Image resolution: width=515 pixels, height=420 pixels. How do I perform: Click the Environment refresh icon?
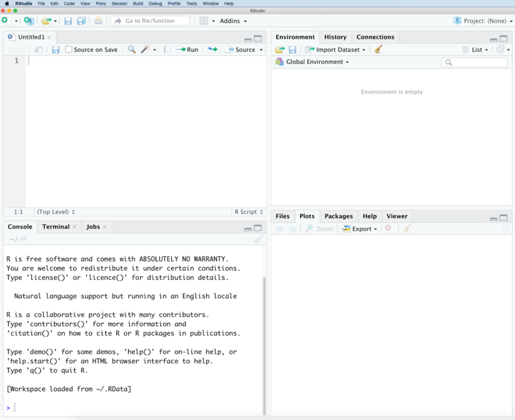500,49
